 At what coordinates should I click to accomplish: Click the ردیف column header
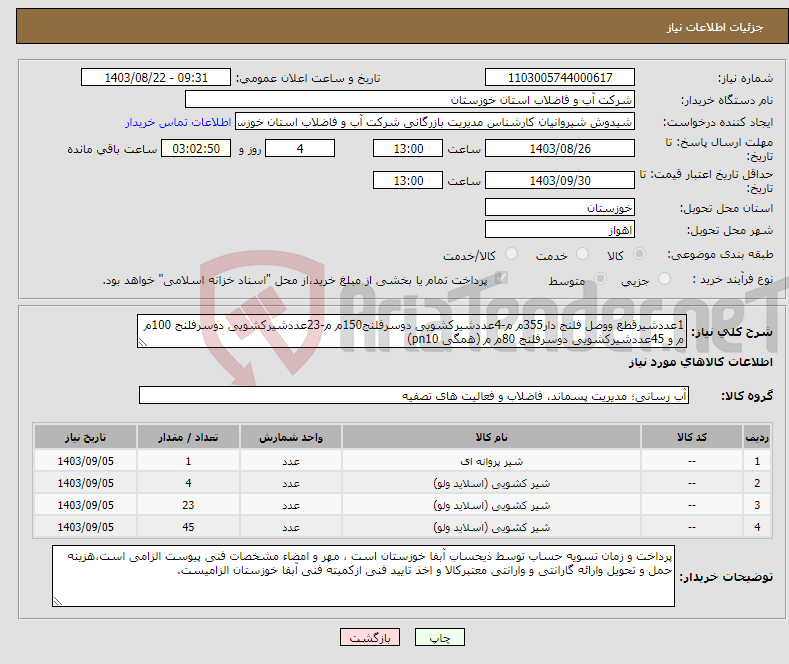757,437
